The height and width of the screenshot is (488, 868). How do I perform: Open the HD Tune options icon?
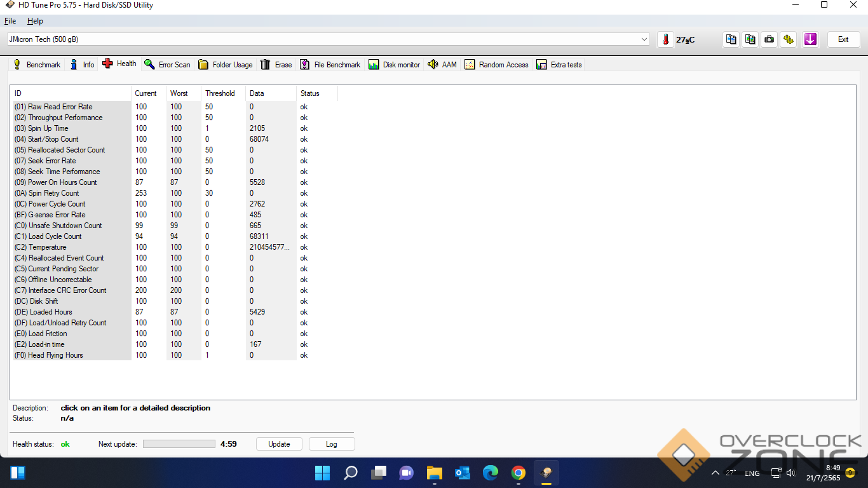pyautogui.click(x=789, y=39)
